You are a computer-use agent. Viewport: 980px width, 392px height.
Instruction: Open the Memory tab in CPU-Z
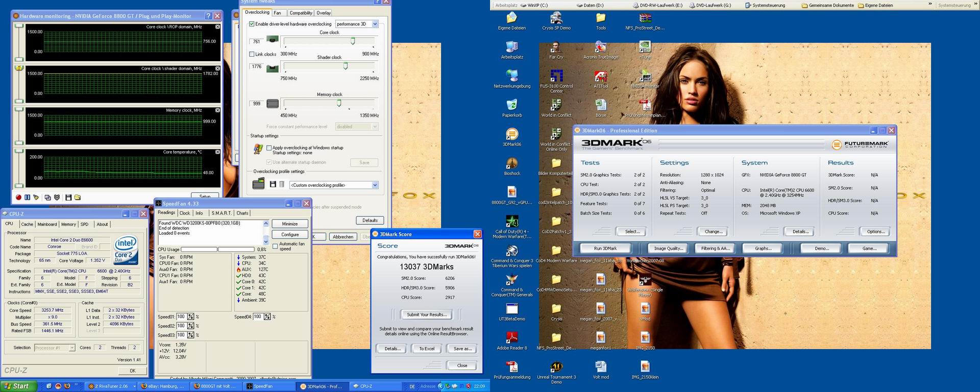coord(68,224)
